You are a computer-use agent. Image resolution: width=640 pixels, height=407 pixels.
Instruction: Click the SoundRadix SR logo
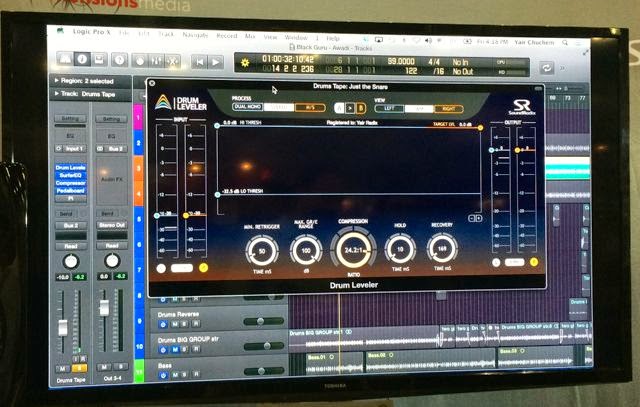522,107
